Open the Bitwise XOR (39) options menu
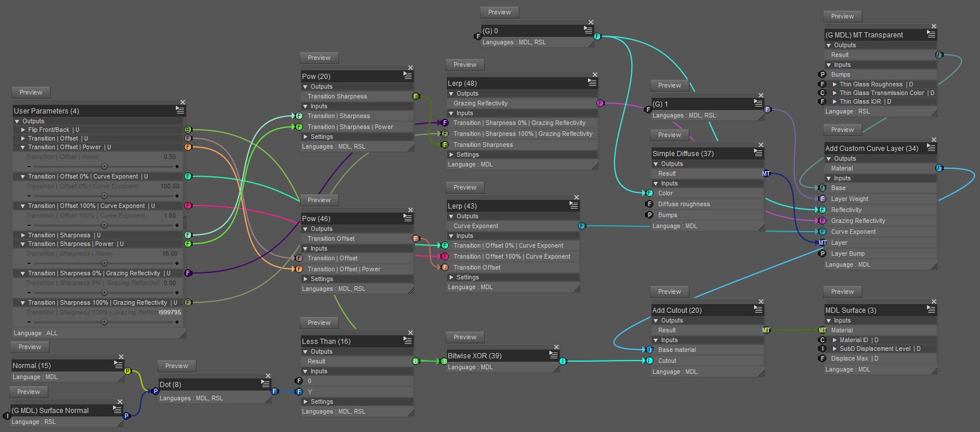980x432 pixels. click(x=554, y=354)
